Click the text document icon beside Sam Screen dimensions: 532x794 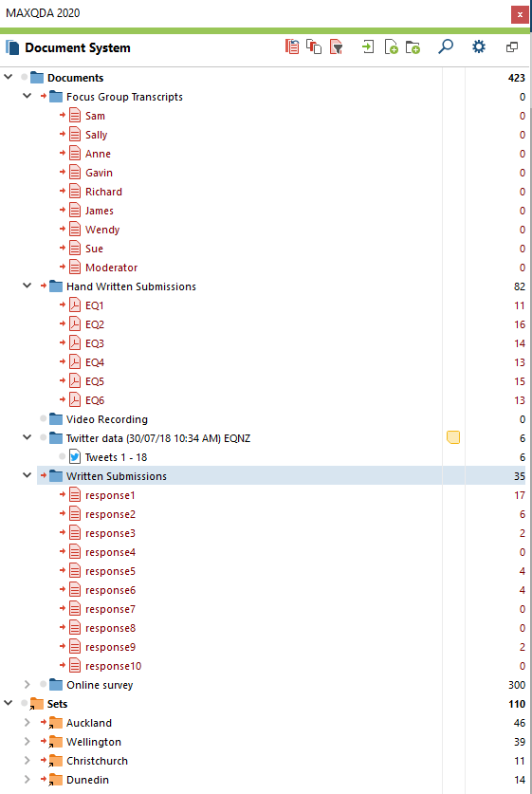pyautogui.click(x=75, y=116)
